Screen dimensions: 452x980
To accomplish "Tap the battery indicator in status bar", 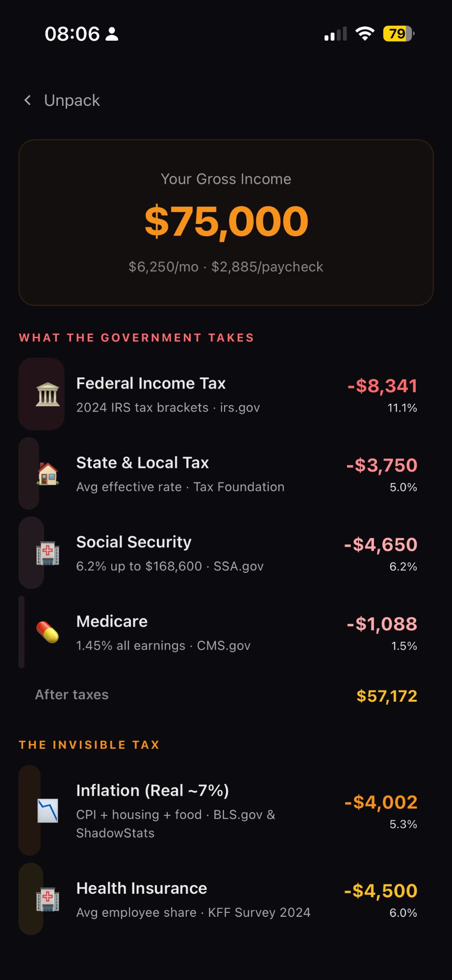I will click(399, 34).
